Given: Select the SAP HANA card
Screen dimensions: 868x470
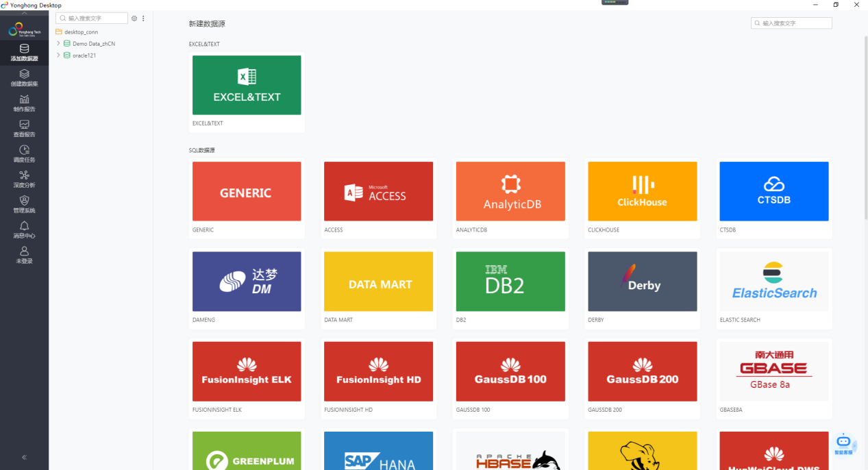Looking at the screenshot, I should point(378,451).
